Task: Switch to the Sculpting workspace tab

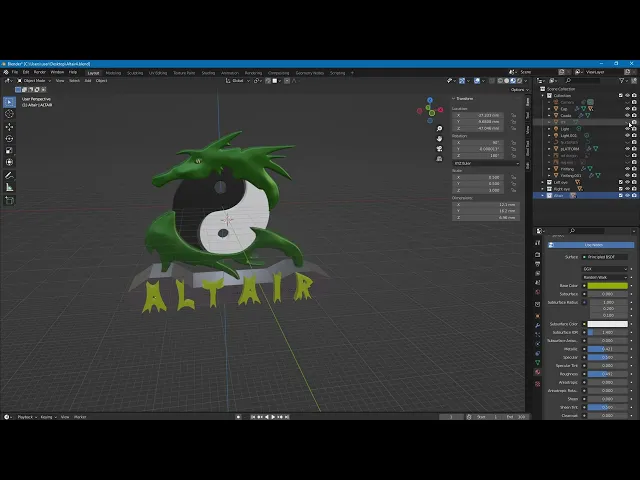Action: click(135, 73)
